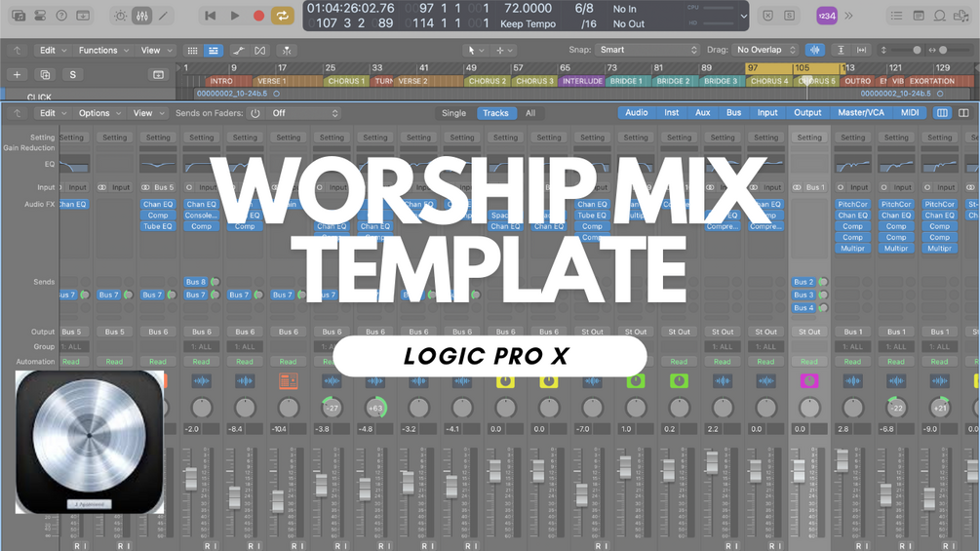Toggle the purple 1234 count-in button

coord(827,16)
